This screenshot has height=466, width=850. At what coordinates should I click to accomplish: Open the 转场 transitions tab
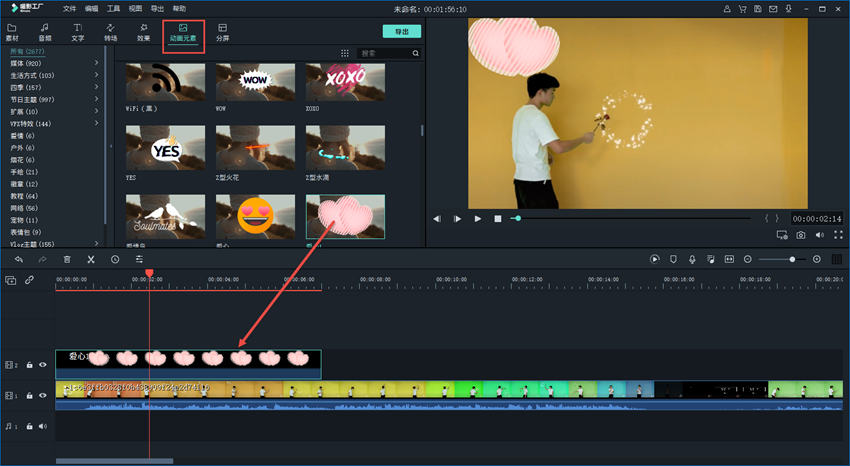(111, 33)
